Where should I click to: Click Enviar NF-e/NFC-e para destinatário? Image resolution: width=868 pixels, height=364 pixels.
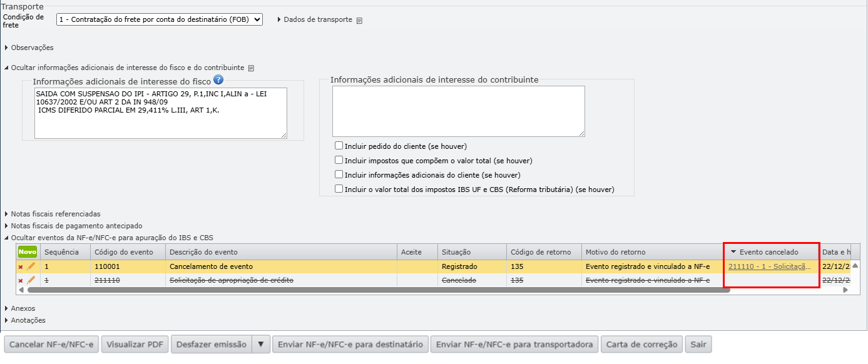(350, 345)
